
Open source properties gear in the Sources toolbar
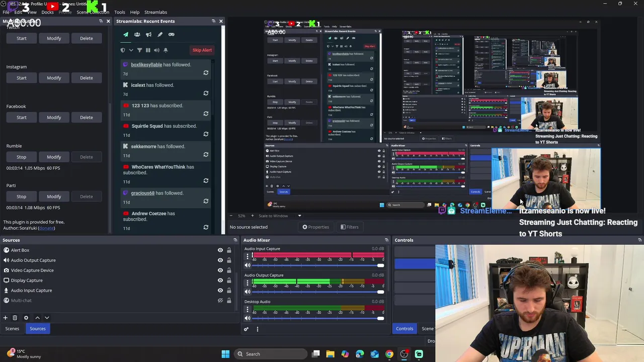(x=26, y=318)
